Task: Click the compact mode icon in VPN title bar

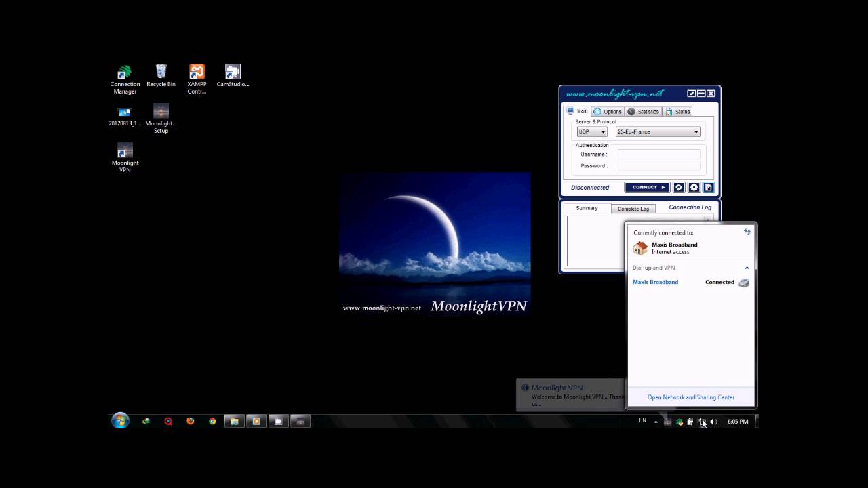Action: [692, 94]
